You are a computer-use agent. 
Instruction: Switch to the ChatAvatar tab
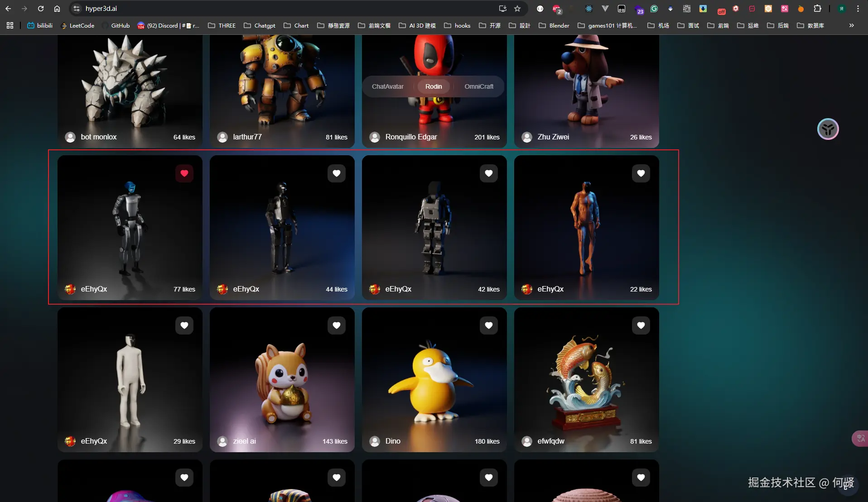coord(388,86)
